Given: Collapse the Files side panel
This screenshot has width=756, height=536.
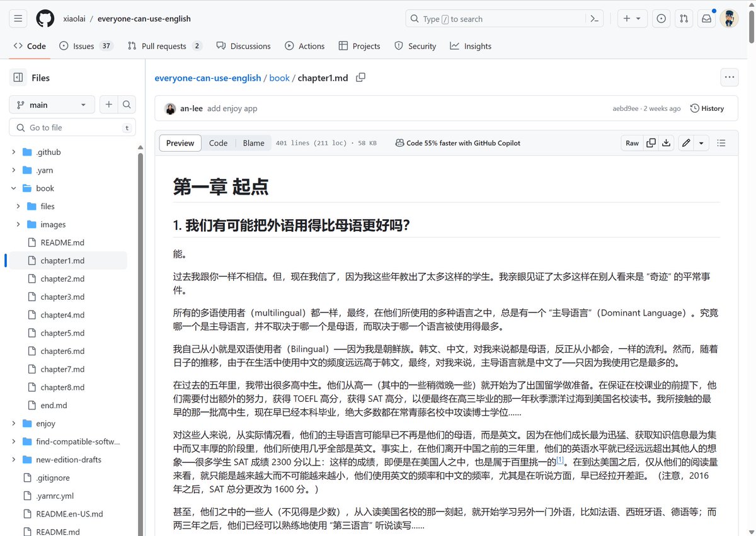Looking at the screenshot, I should pos(18,77).
